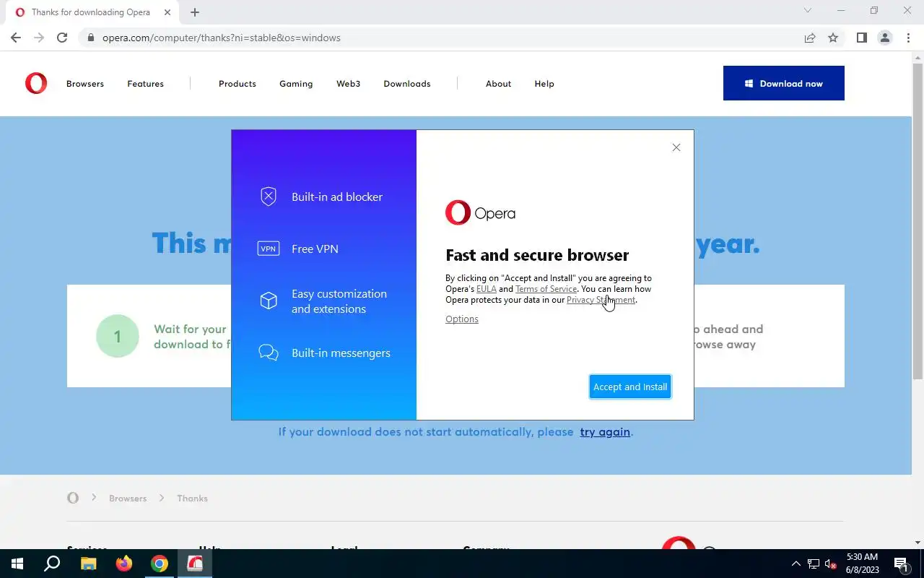This screenshot has width=924, height=578.
Task: Open the Web3 menu
Action: coord(348,84)
